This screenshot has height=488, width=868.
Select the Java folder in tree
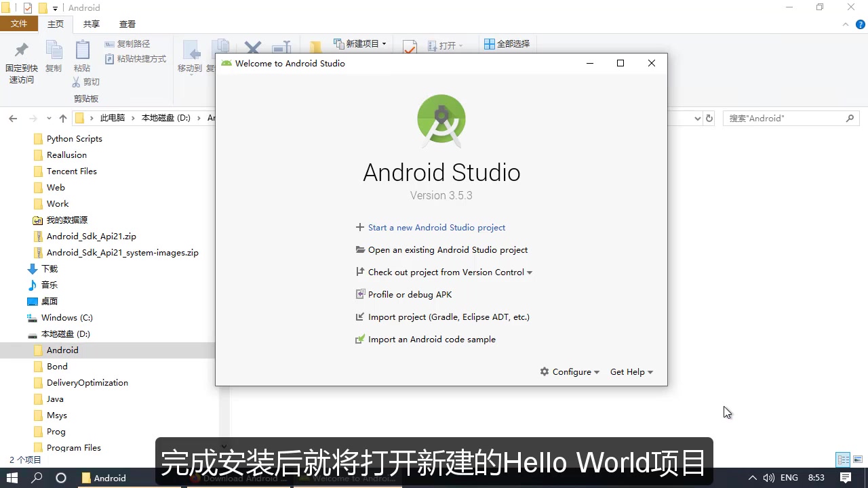(55, 399)
